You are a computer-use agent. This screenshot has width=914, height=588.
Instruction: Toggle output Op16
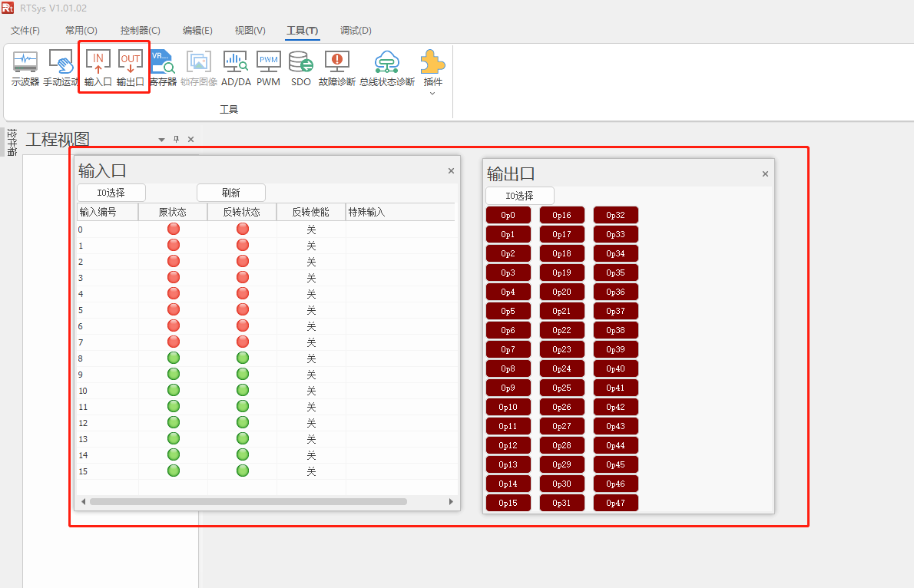562,215
